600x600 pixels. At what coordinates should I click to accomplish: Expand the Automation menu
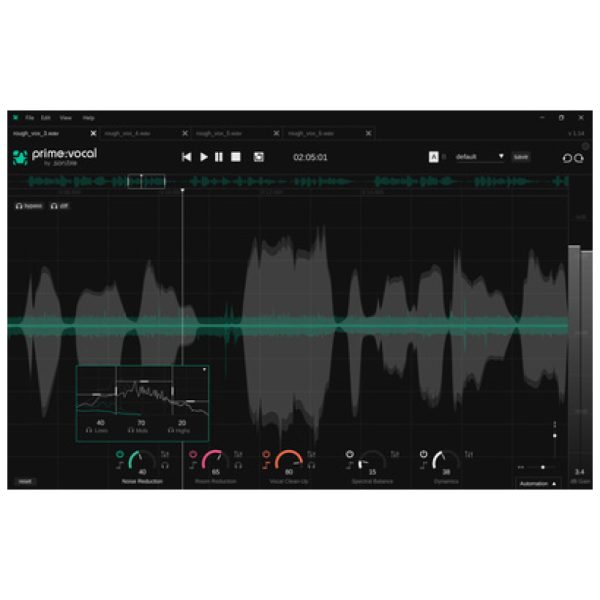click(538, 483)
